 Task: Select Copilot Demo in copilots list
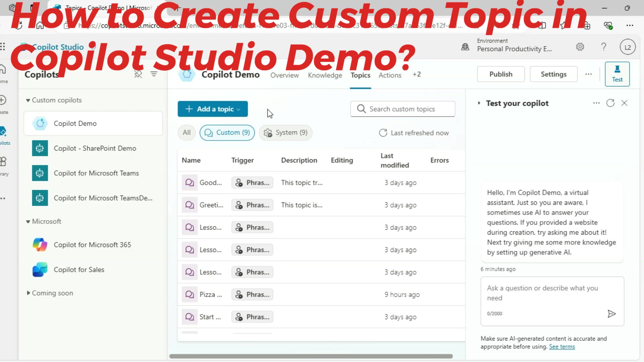(93, 123)
